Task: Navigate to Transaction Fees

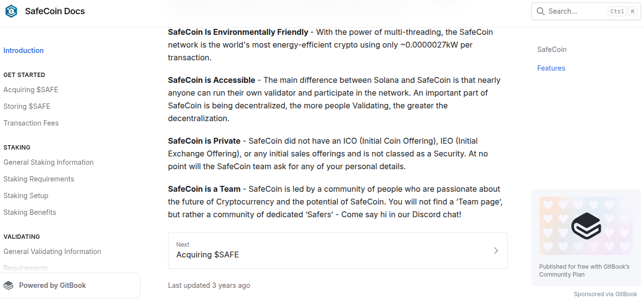Action: click(x=31, y=123)
